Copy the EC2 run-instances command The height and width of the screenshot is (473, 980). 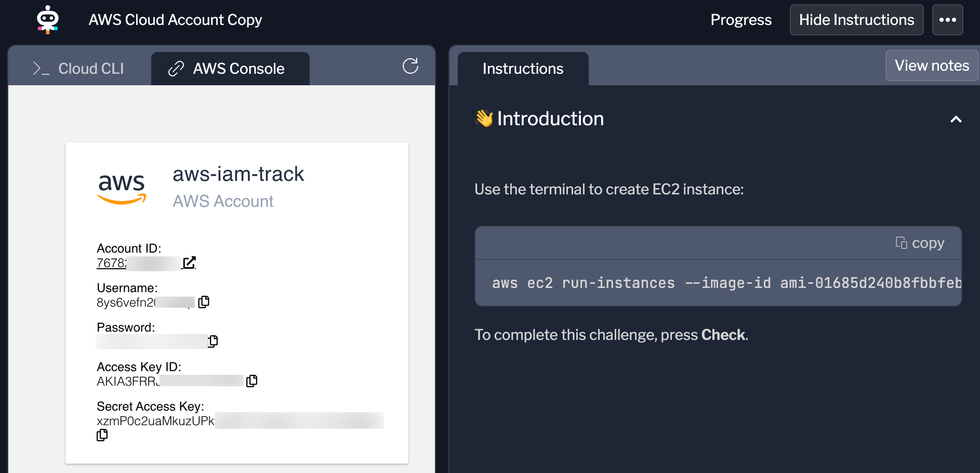click(920, 243)
